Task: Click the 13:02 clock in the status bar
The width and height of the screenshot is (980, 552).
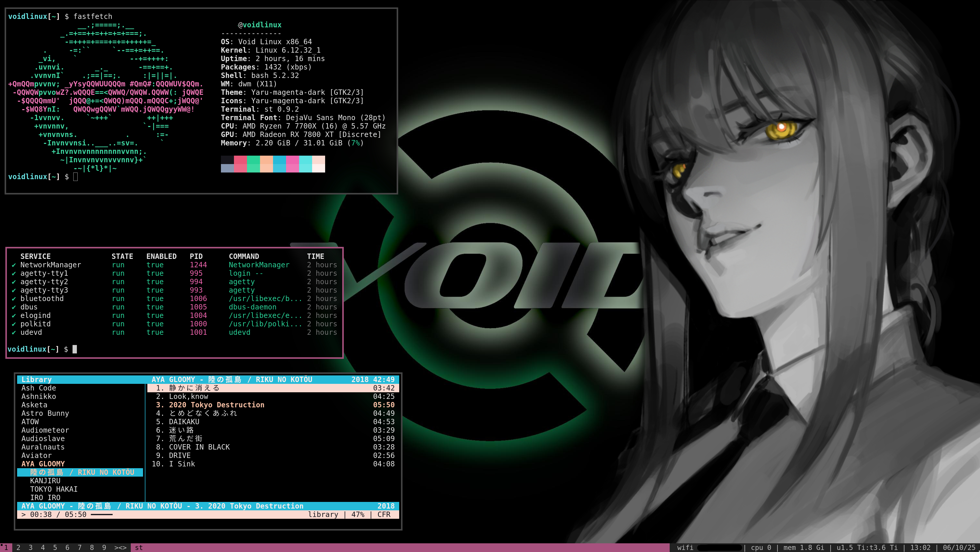Action: (920, 547)
